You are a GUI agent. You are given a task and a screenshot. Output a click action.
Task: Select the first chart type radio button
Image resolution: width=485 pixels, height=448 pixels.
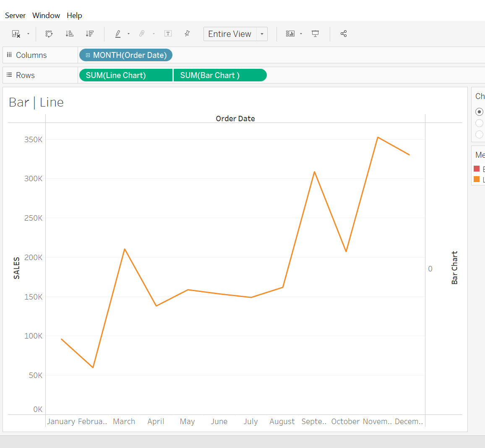[x=479, y=112]
